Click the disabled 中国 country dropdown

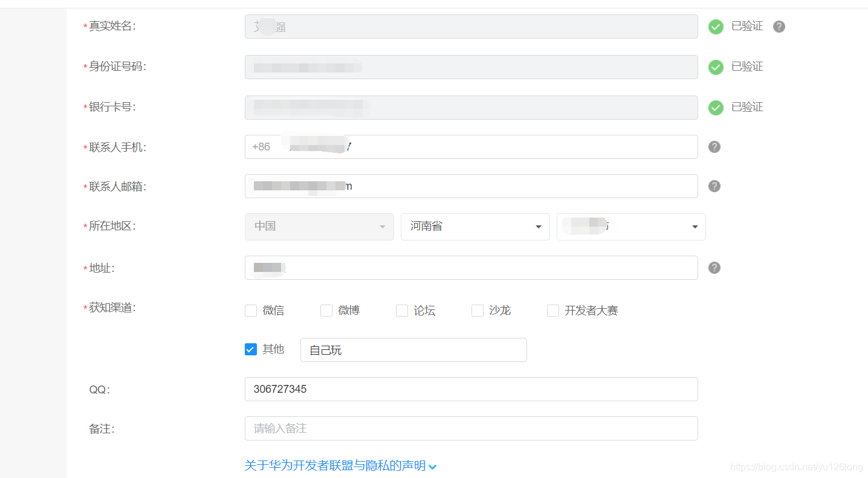[319, 227]
